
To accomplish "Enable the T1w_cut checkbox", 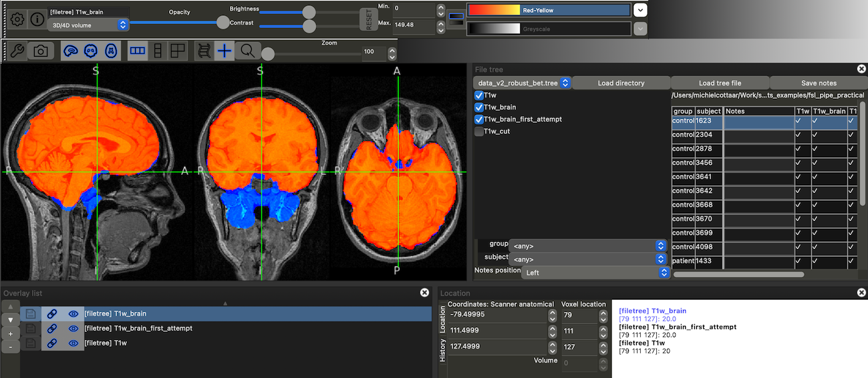I will (478, 132).
